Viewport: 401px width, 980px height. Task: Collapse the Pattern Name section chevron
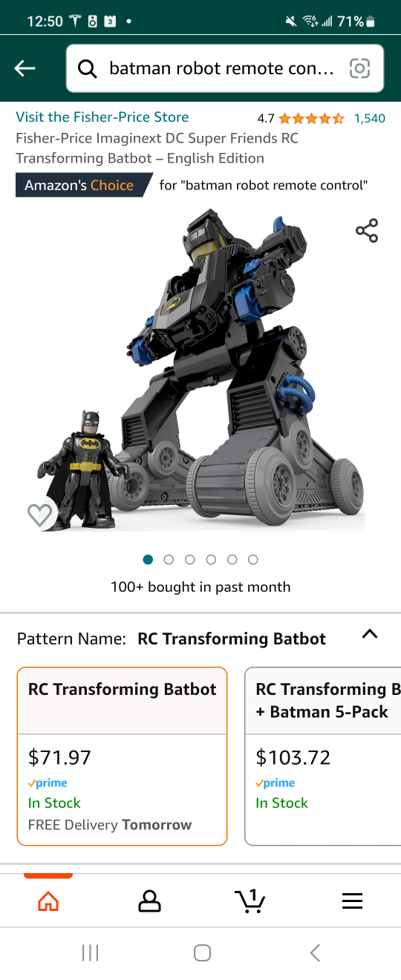tap(369, 634)
